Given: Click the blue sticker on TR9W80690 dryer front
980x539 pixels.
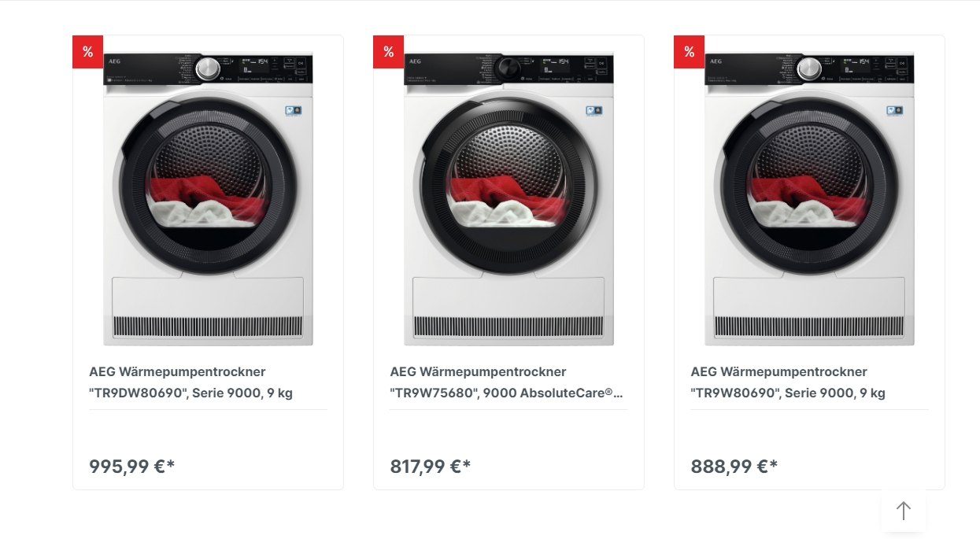Looking at the screenshot, I should [x=895, y=111].
